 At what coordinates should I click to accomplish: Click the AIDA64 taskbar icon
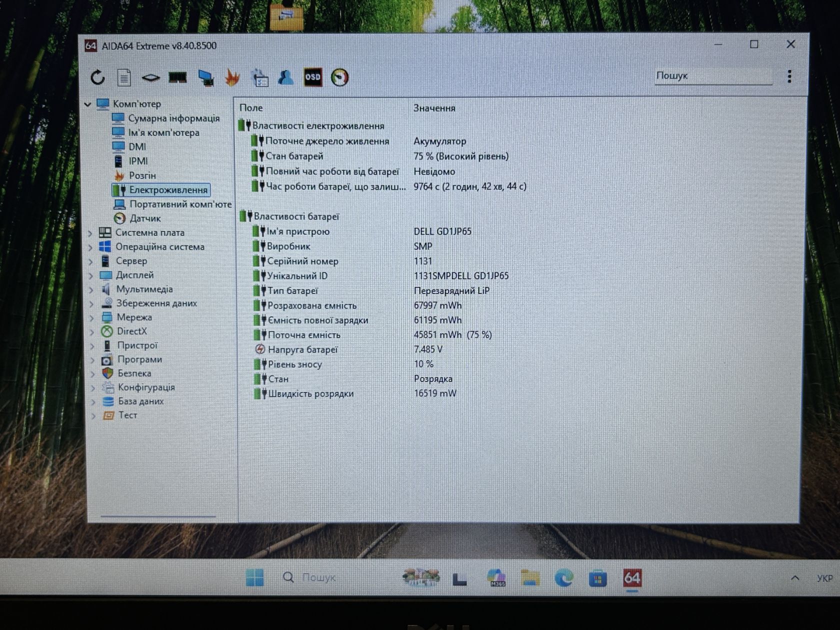click(632, 578)
